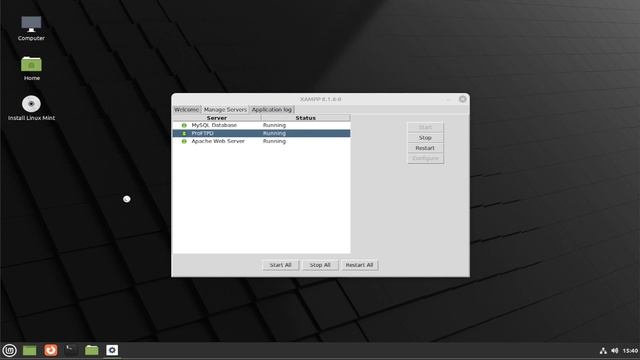Viewport: 640px width, 360px height.
Task: Click the green status icon beside ProFTPD
Action: pos(184,133)
